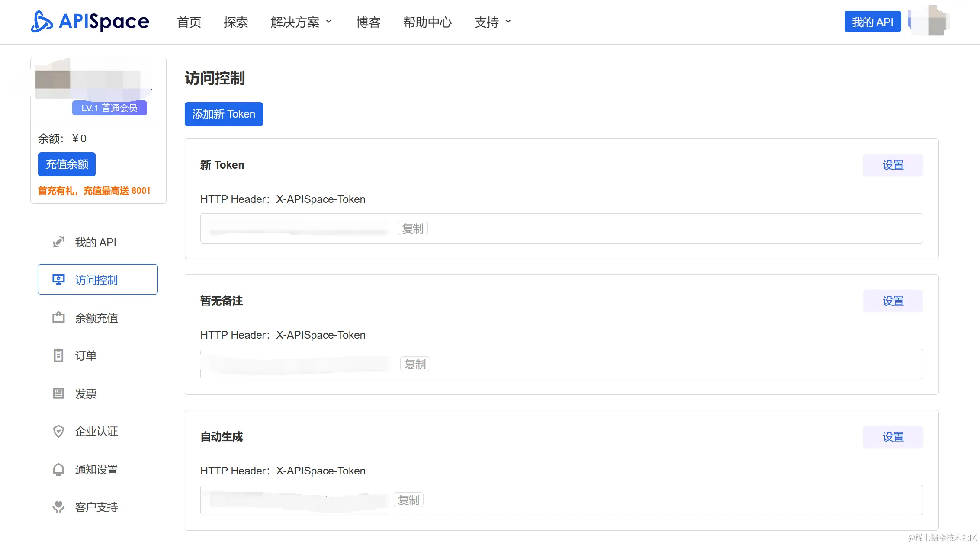This screenshot has height=545, width=980.
Task: Open the 探索 navigation item
Action: click(x=236, y=22)
